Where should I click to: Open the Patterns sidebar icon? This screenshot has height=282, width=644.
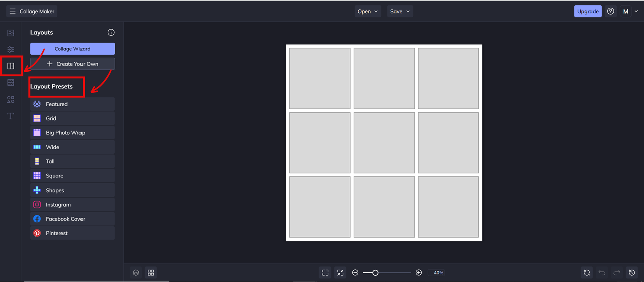tap(11, 82)
